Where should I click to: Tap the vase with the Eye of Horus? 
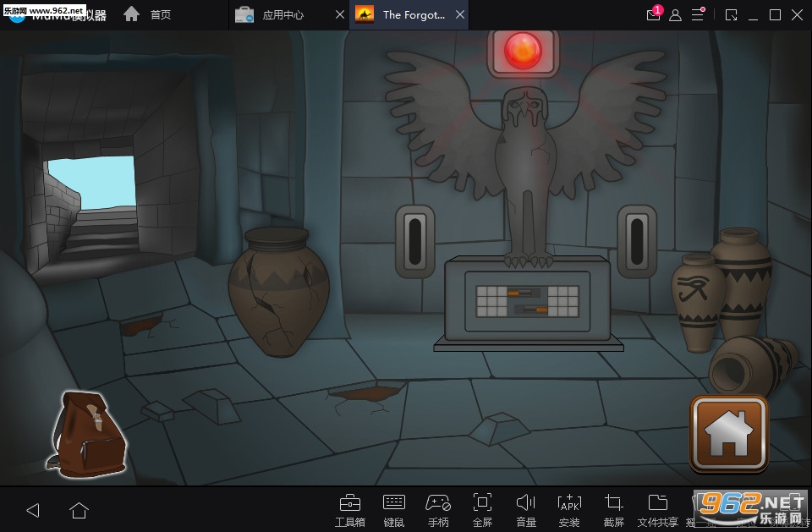pyautogui.click(x=697, y=303)
